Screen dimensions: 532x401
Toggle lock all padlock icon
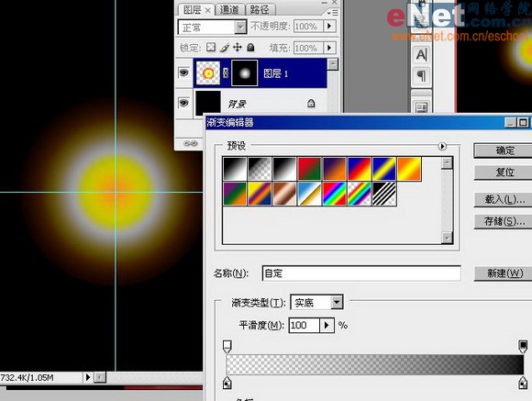[x=250, y=47]
